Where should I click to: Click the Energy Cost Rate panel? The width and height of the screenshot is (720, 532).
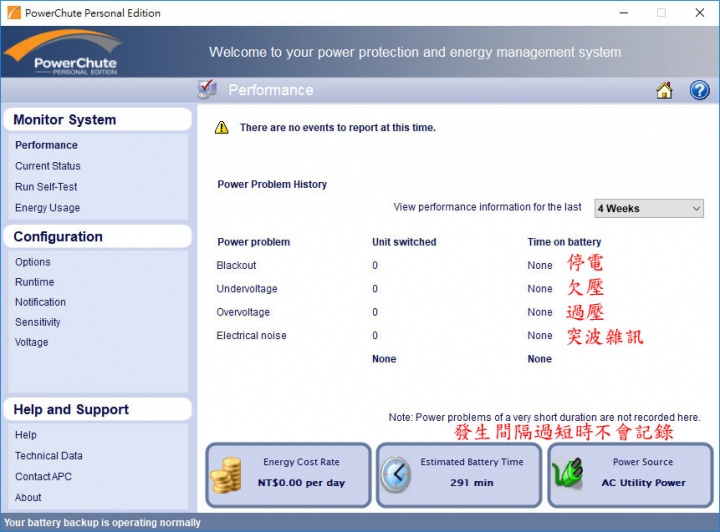288,475
